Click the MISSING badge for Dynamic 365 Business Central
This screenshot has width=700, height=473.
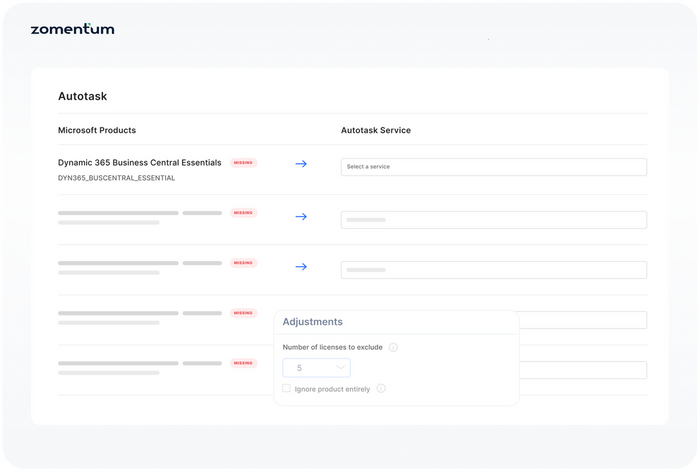pyautogui.click(x=243, y=163)
